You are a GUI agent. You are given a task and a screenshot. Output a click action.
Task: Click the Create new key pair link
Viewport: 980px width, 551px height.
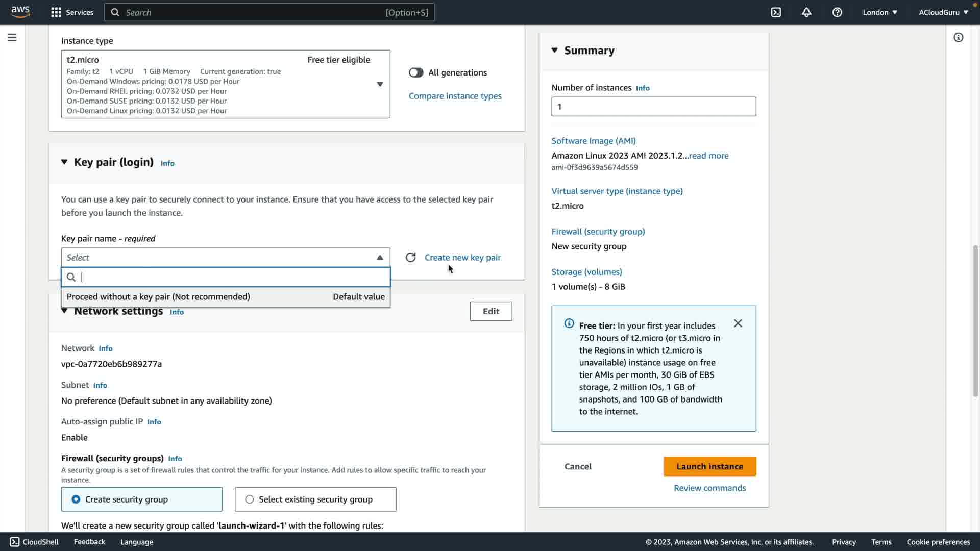point(462,258)
